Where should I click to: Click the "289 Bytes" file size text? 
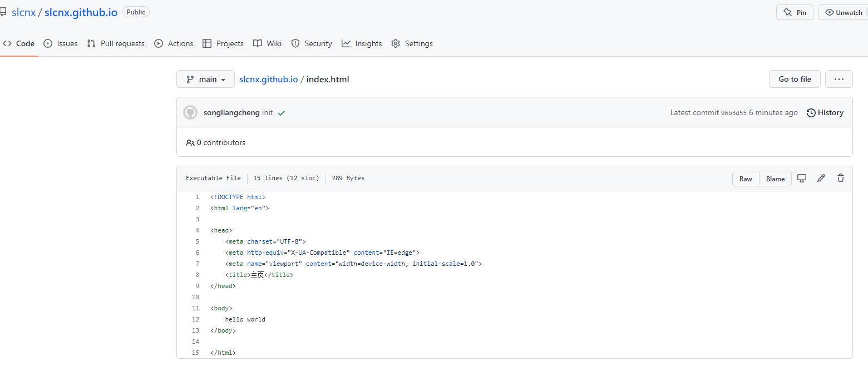(348, 178)
